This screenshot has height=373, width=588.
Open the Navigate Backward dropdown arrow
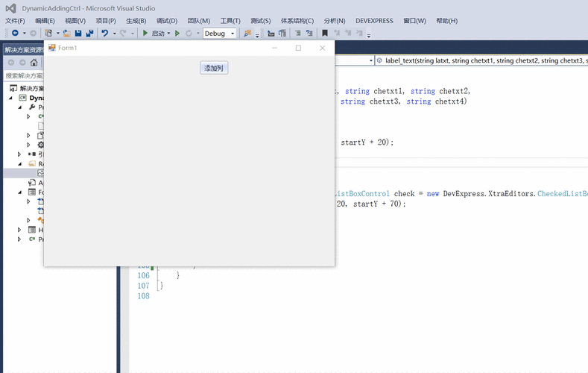pyautogui.click(x=25, y=33)
